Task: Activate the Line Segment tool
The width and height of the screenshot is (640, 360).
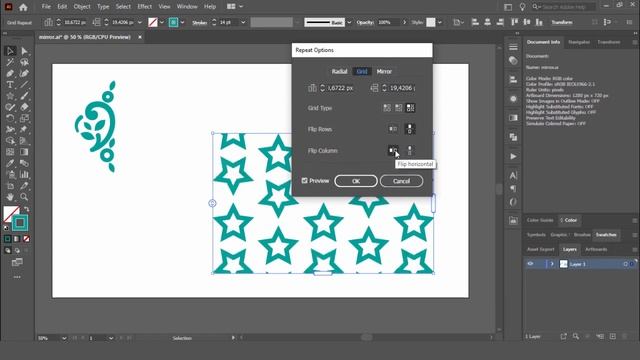Action: (24, 85)
